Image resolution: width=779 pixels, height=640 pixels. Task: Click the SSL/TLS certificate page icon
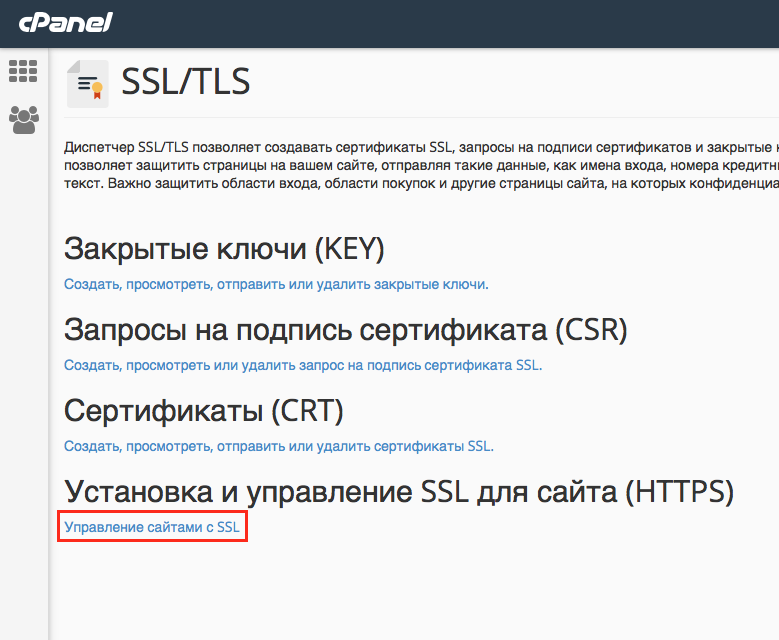pos(88,83)
